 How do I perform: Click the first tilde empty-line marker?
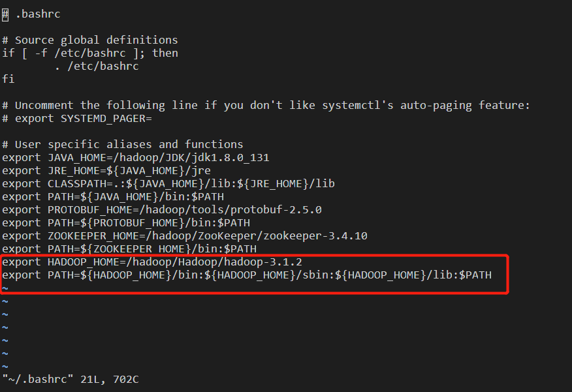5,289
